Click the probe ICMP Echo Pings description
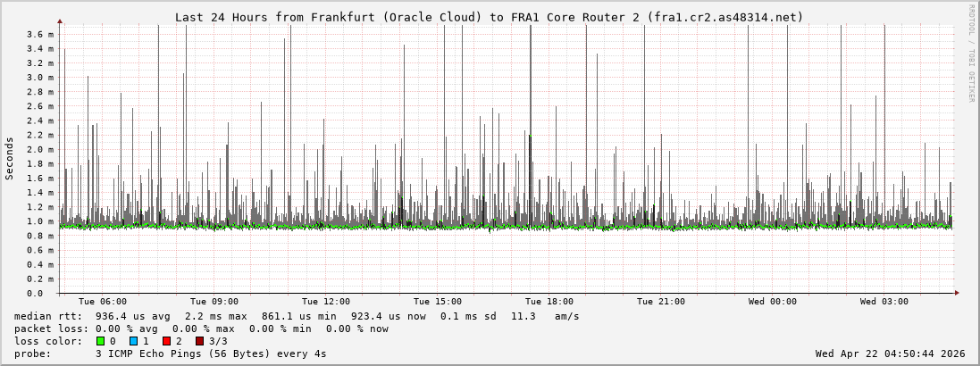This screenshot has width=980, height=366. click(170, 354)
